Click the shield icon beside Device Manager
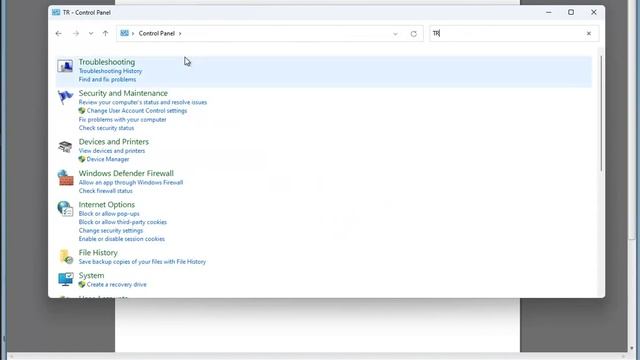This screenshot has height=360, width=640. click(82, 159)
